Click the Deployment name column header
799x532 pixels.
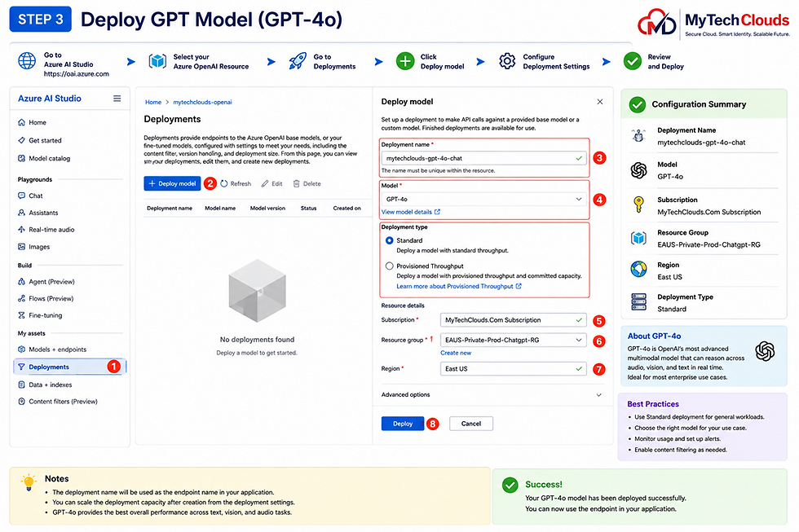tap(170, 209)
